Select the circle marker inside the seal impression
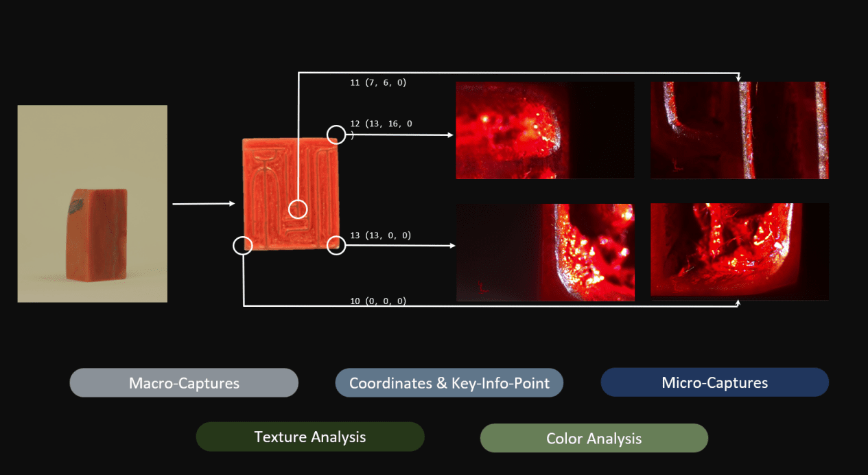The width and height of the screenshot is (868, 475). pos(298,209)
